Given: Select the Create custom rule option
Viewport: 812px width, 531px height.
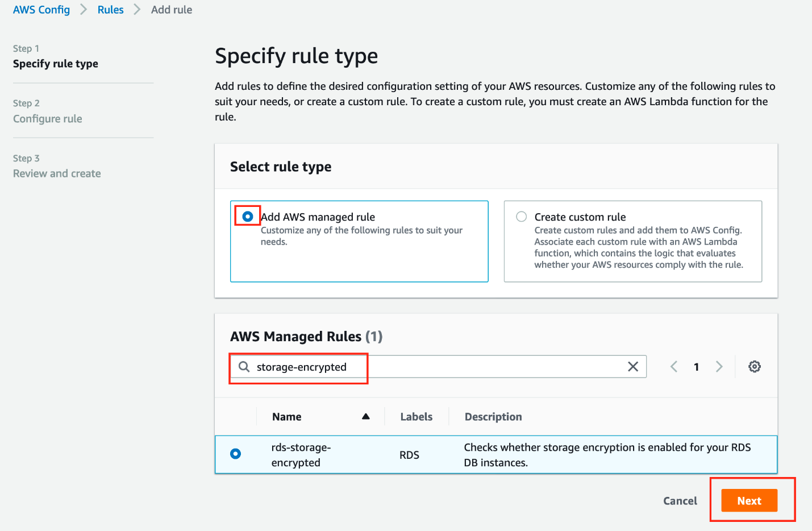Looking at the screenshot, I should (x=521, y=217).
